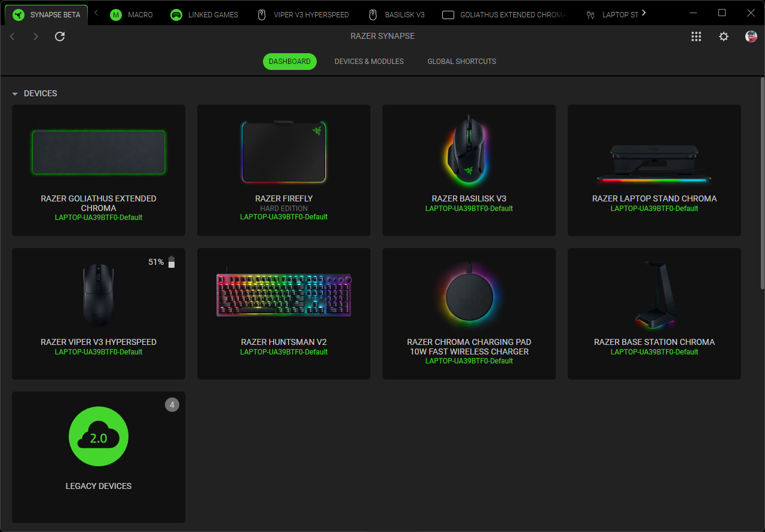Click the Legacy Devices count badge

tap(172, 405)
